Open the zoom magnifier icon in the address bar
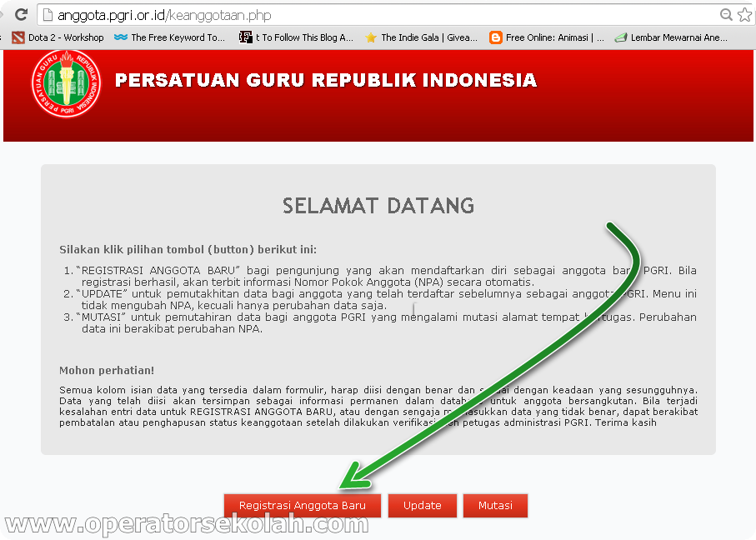Screen dimensions: 756x540 (726, 15)
